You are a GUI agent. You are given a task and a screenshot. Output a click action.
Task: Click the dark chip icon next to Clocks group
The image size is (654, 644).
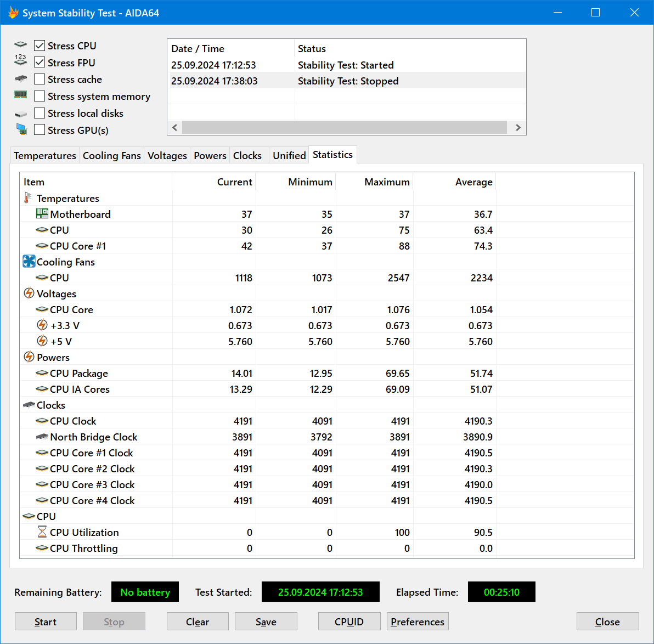pos(29,405)
